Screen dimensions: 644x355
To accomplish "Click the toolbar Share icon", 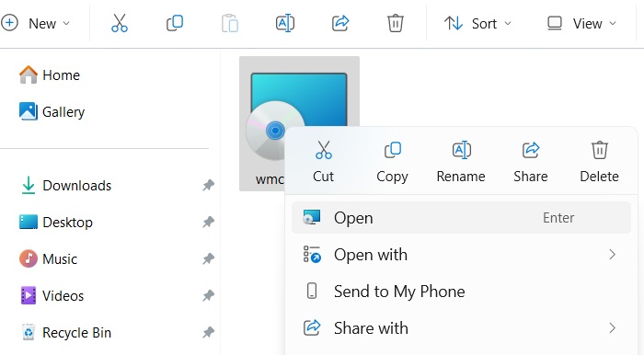I will (340, 23).
